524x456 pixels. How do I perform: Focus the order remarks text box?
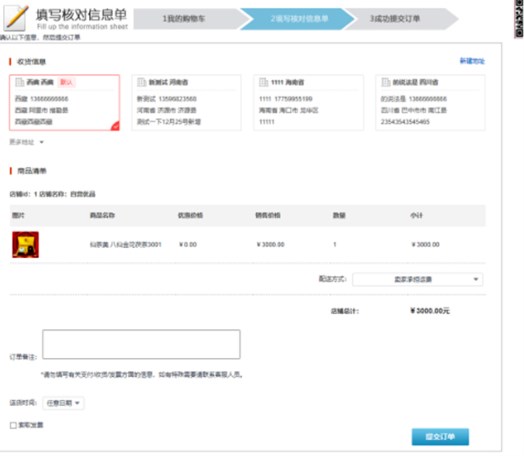141,344
